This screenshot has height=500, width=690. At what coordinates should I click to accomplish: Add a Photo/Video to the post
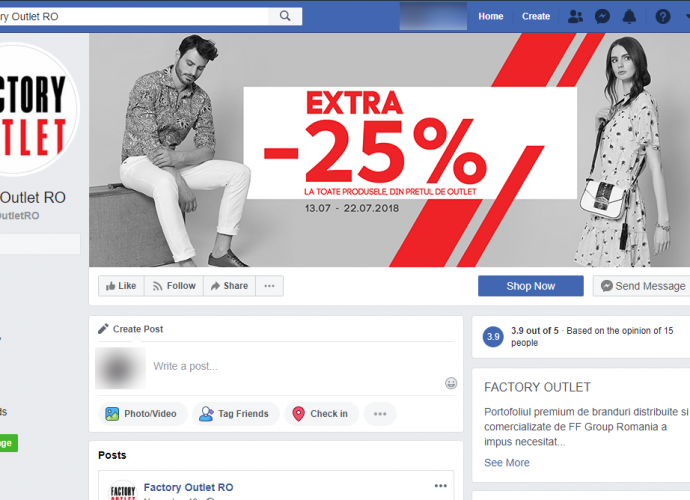tap(143, 414)
